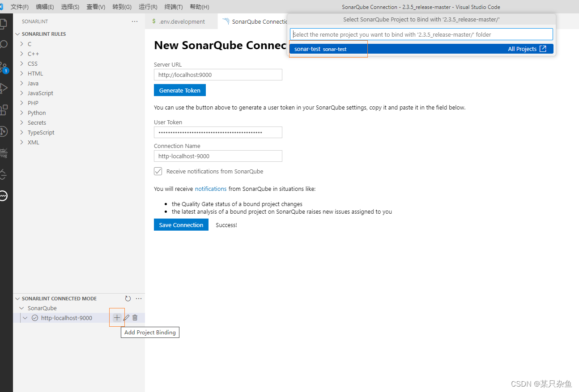The width and height of the screenshot is (579, 392).
Task: Open the Extensions view
Action: click(x=4, y=110)
